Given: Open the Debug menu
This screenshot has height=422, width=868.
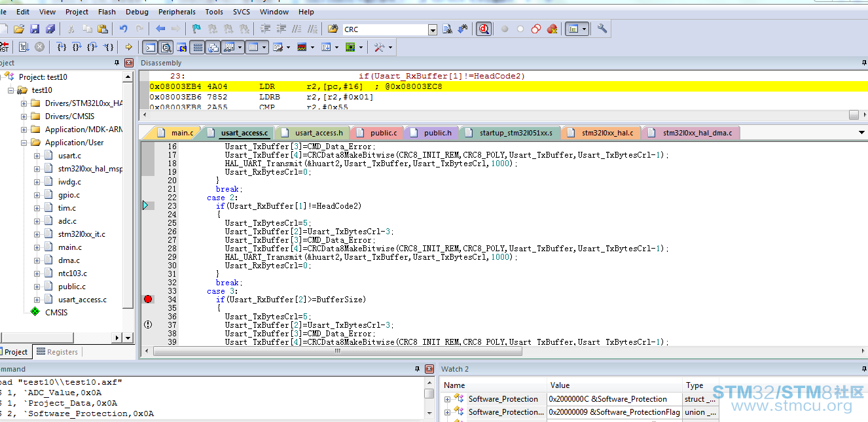Looking at the screenshot, I should click(137, 12).
